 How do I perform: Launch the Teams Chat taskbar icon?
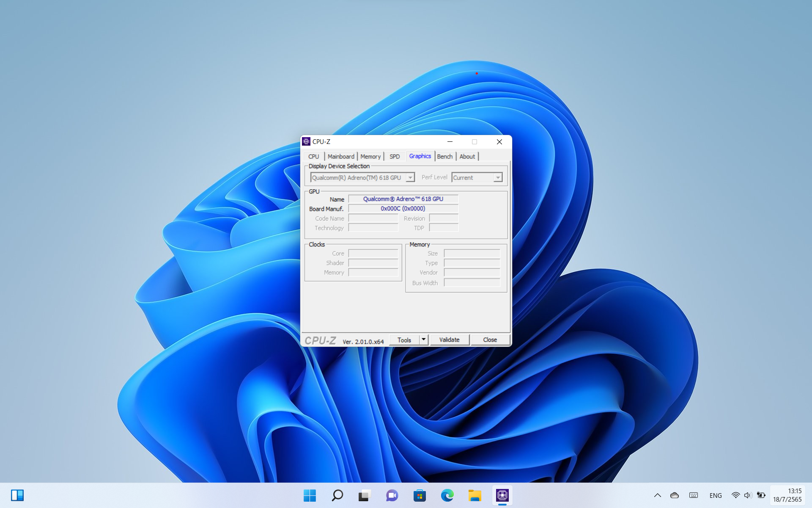[x=392, y=495]
